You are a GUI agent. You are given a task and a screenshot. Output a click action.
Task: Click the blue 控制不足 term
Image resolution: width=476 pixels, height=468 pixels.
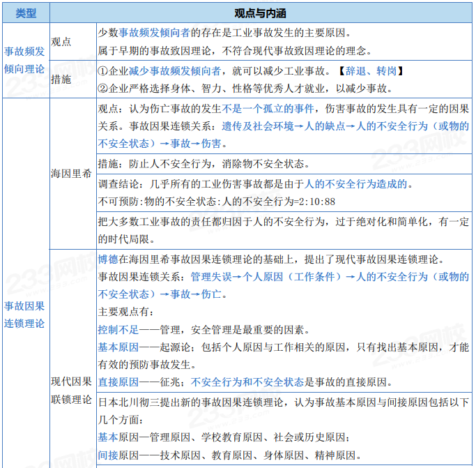coord(118,330)
